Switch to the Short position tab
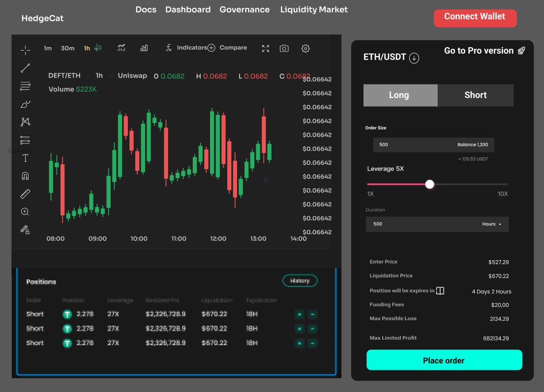Screen dimensions: 544x392 [x=475, y=95]
